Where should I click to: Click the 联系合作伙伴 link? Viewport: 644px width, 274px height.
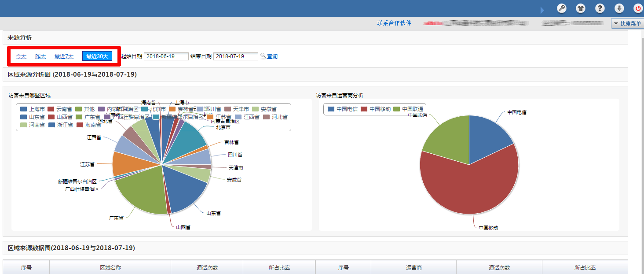pos(394,23)
